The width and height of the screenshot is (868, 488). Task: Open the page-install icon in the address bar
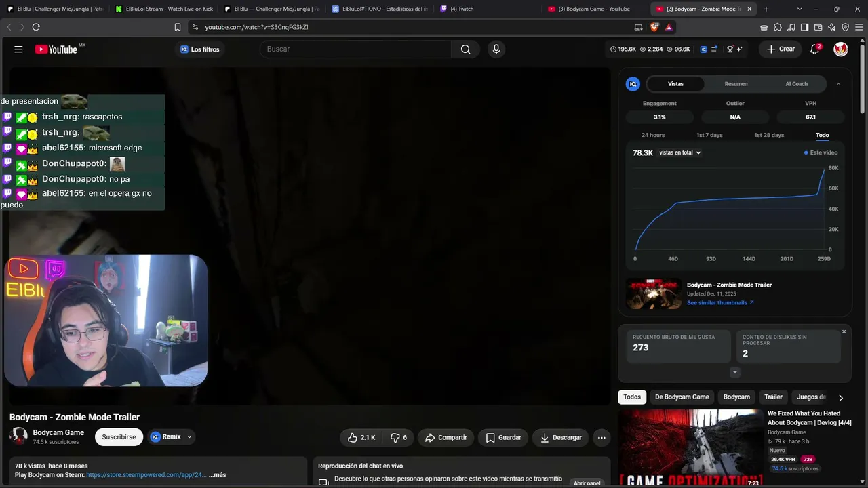(638, 27)
